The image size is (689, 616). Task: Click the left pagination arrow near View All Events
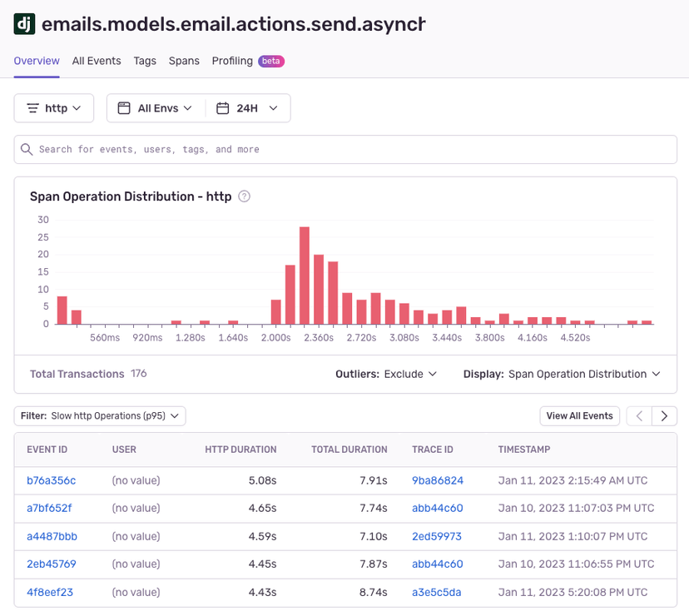[638, 415]
